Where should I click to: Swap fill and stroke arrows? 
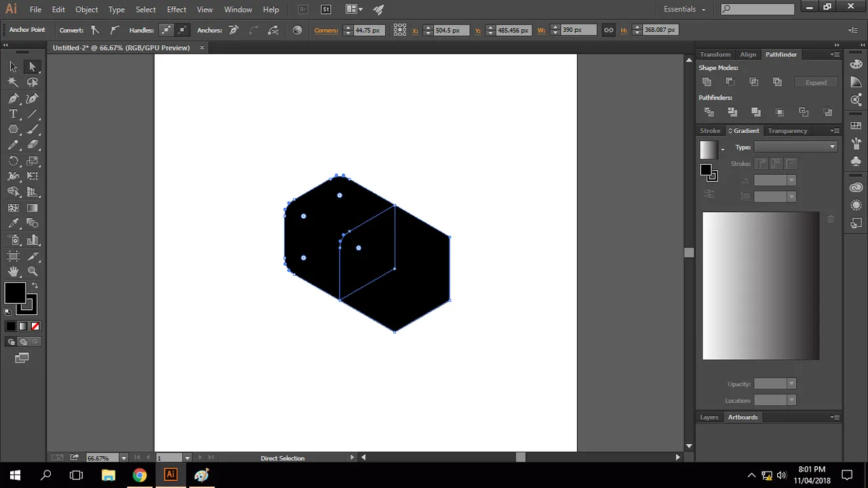35,285
